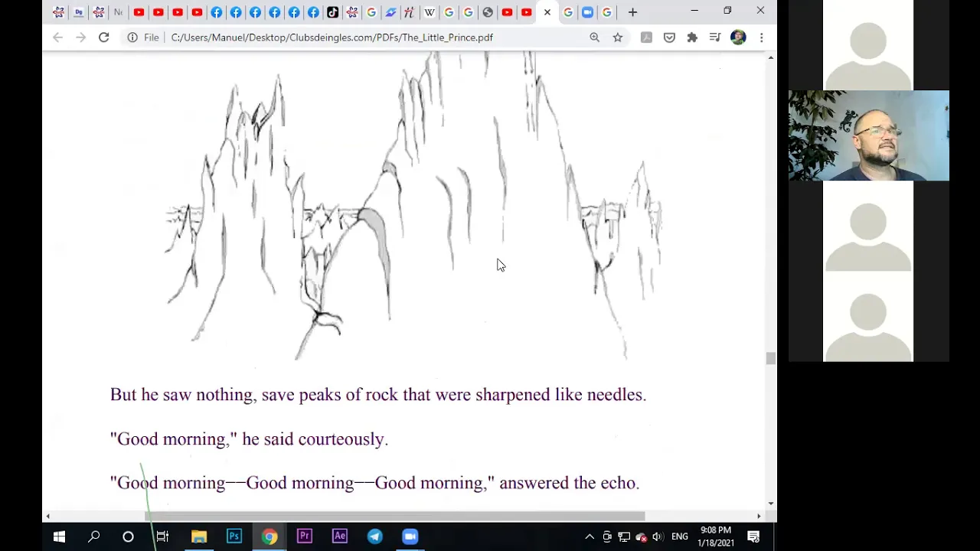Open Cortana circle on the taskbar
Screen dimensions: 980x551
tap(128, 536)
